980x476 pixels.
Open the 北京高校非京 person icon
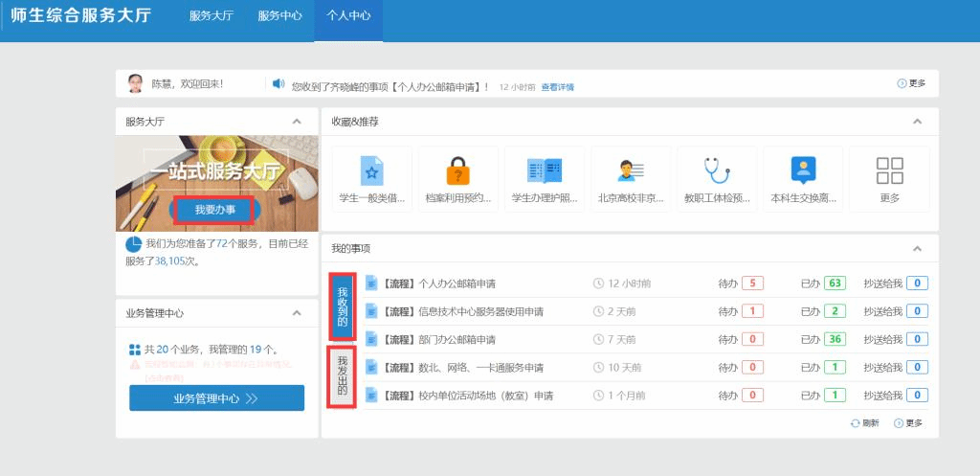pyautogui.click(x=631, y=170)
